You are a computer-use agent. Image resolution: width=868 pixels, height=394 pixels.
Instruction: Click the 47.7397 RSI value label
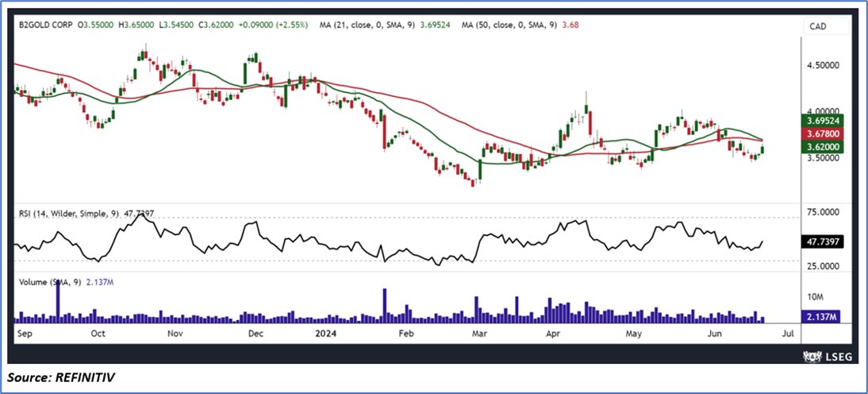822,242
